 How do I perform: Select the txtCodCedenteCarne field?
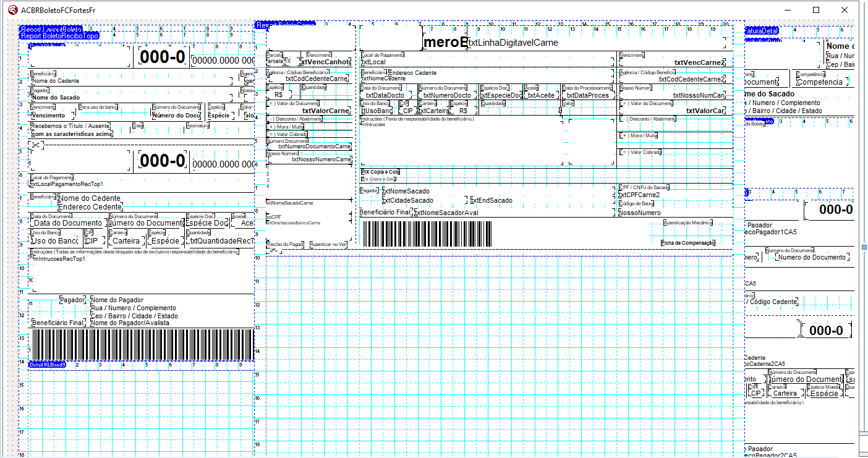pyautogui.click(x=317, y=78)
